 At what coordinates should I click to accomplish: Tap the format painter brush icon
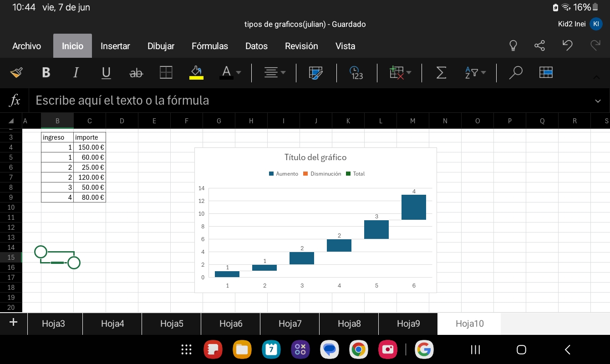pyautogui.click(x=16, y=72)
